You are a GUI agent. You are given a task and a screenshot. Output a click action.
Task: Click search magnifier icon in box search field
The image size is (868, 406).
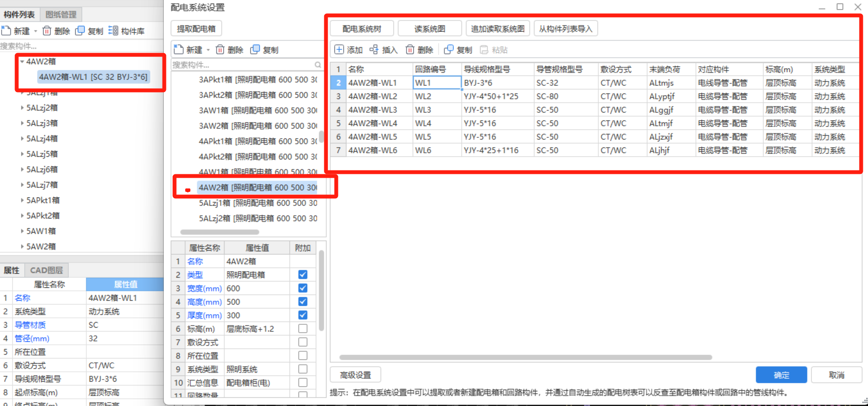pos(318,65)
